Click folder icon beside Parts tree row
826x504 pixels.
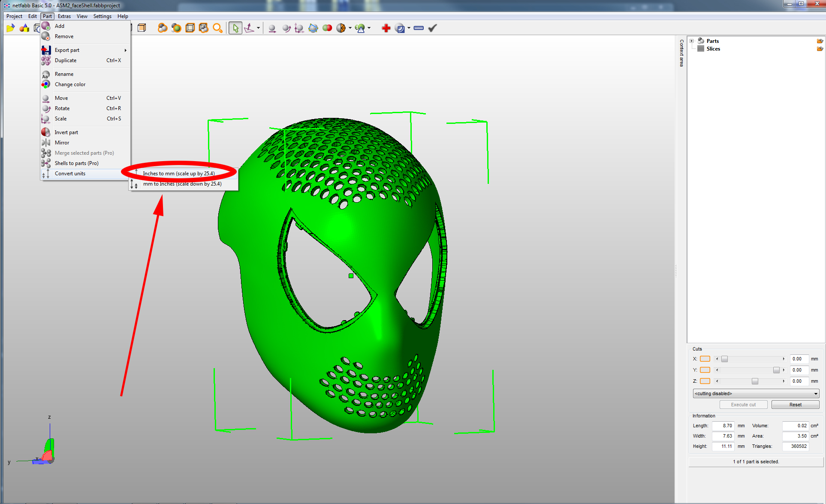point(820,41)
